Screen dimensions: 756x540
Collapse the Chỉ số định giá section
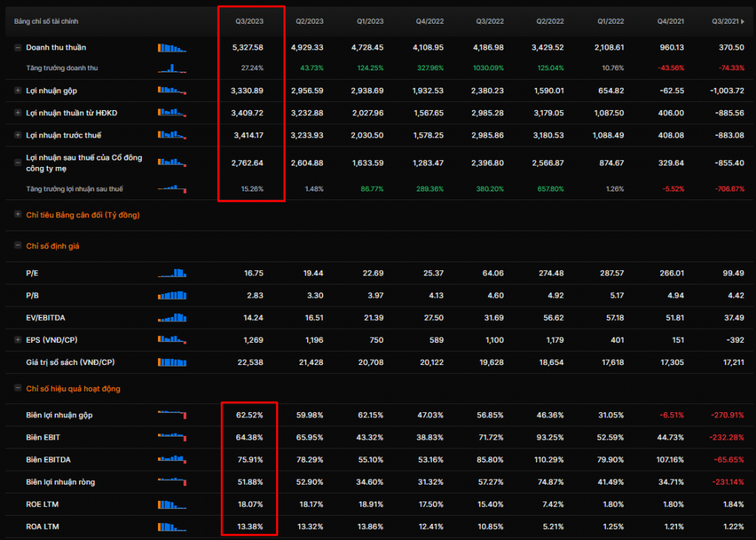[x=17, y=245]
